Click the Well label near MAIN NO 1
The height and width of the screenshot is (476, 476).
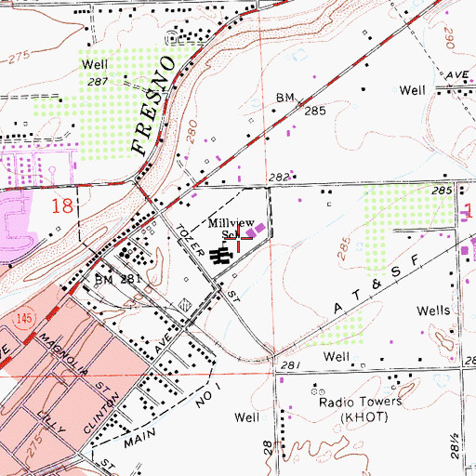[246, 417]
